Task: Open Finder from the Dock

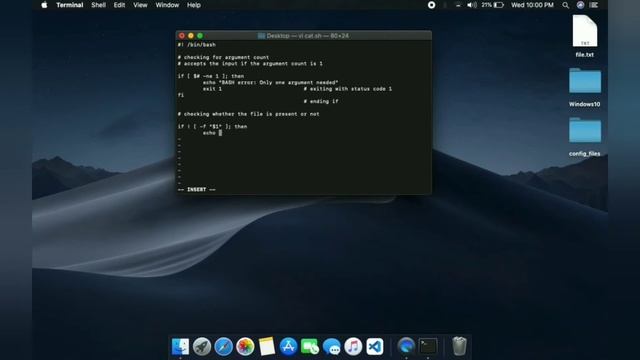Action: pos(180,347)
